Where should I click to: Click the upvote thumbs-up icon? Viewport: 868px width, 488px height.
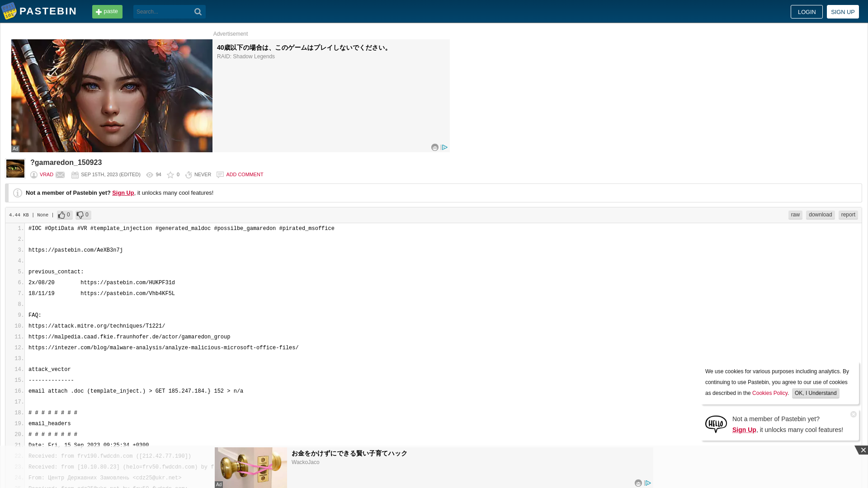click(61, 215)
